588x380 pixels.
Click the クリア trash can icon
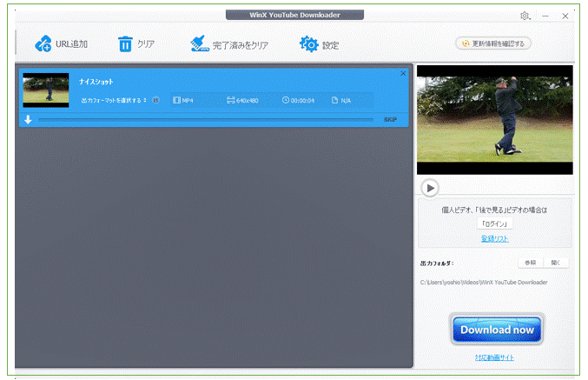[x=126, y=44]
